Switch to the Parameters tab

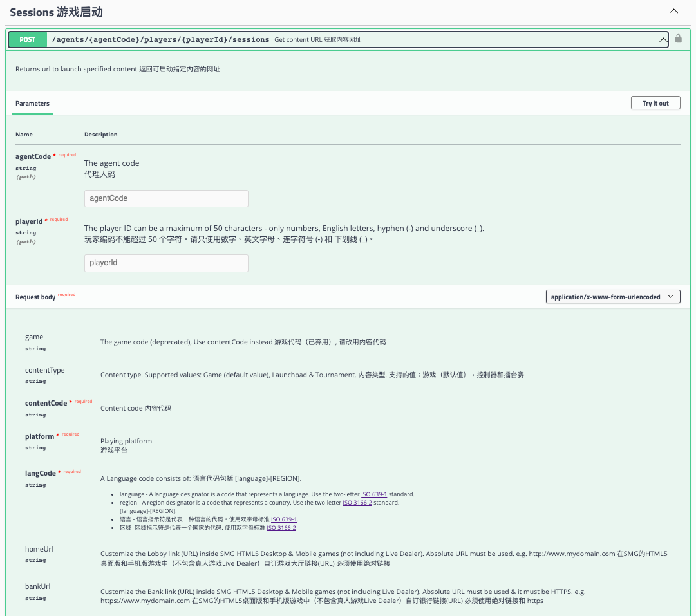[32, 104]
